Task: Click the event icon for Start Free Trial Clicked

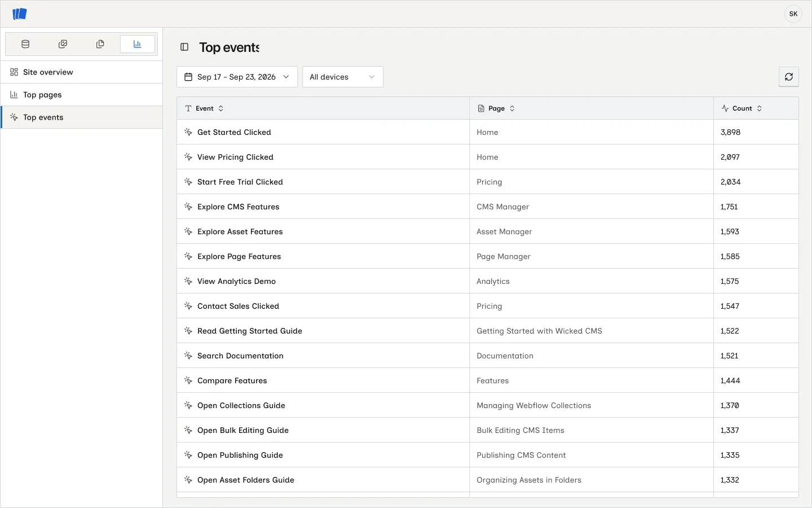Action: tap(188, 182)
